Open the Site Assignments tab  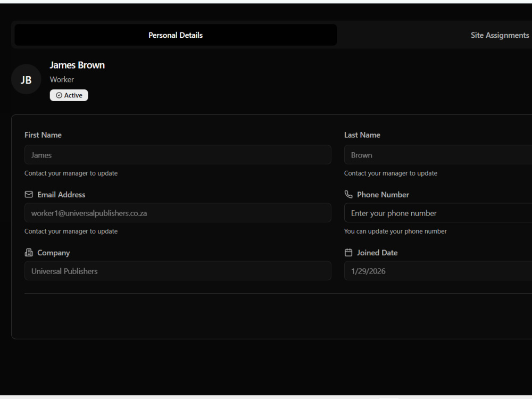500,35
